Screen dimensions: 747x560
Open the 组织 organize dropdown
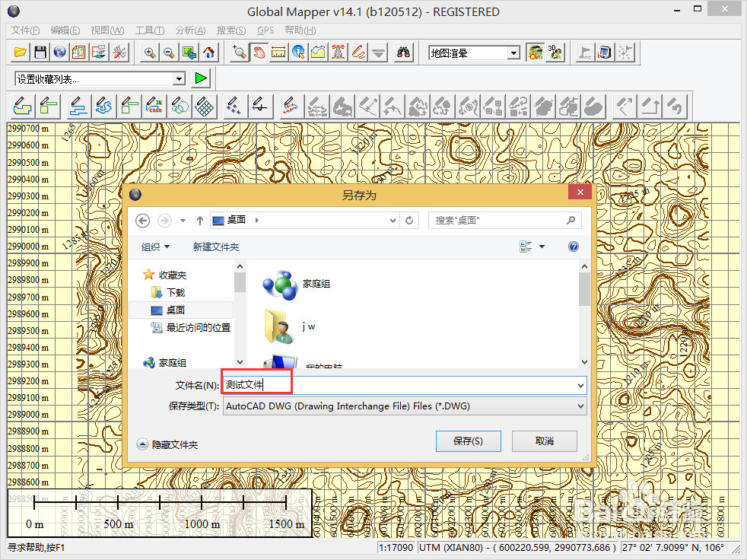point(155,247)
